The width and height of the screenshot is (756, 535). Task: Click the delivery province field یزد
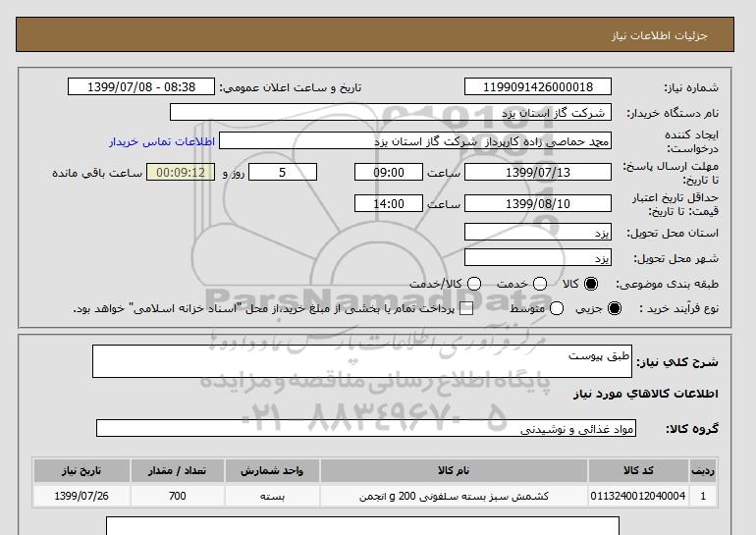tap(538, 232)
